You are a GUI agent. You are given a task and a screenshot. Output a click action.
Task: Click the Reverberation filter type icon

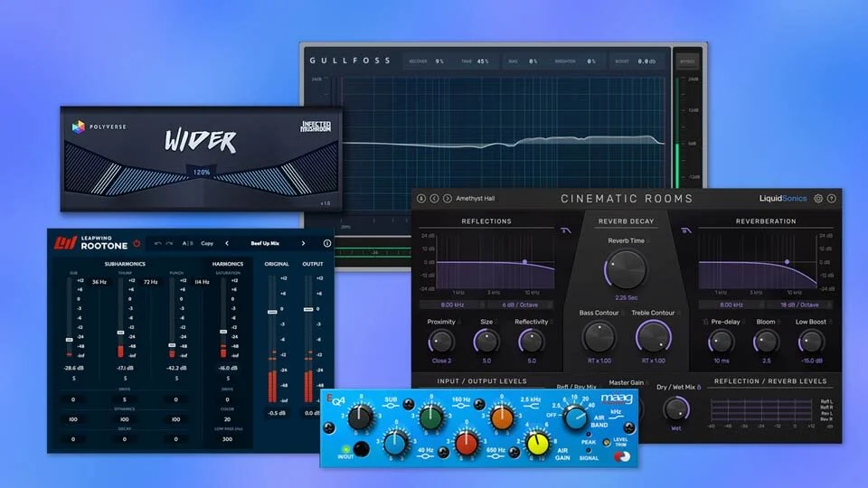click(685, 230)
